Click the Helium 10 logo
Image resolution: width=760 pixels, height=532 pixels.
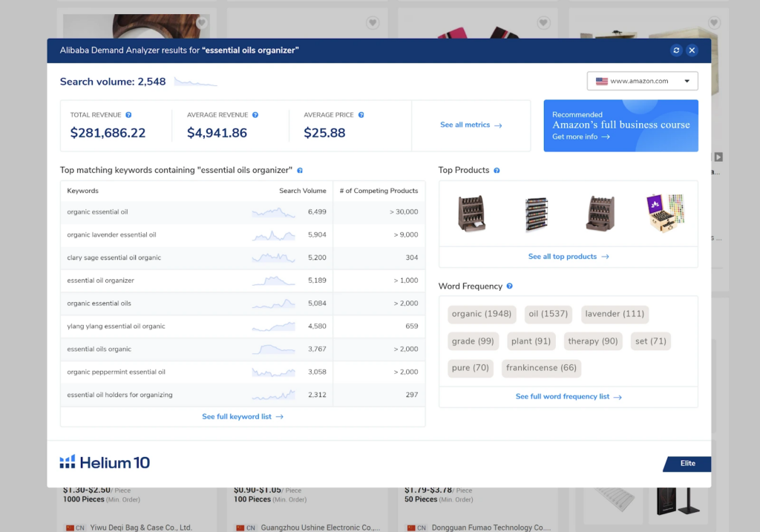[104, 462]
